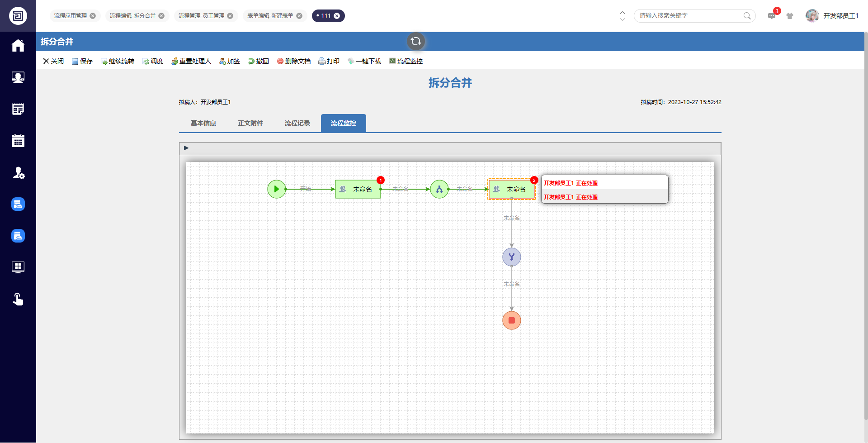Open the 基本信息 tab
Viewport: 868px width, 443px height.
click(x=203, y=123)
